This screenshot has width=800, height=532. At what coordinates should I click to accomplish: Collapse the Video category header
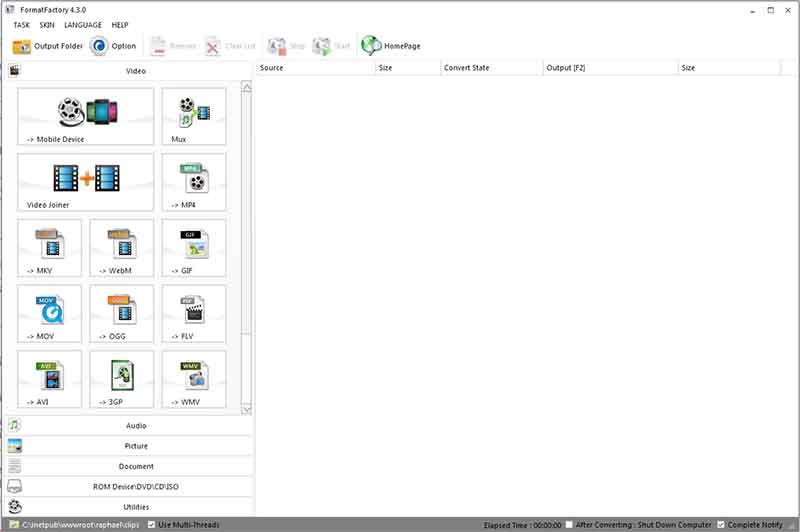130,71
